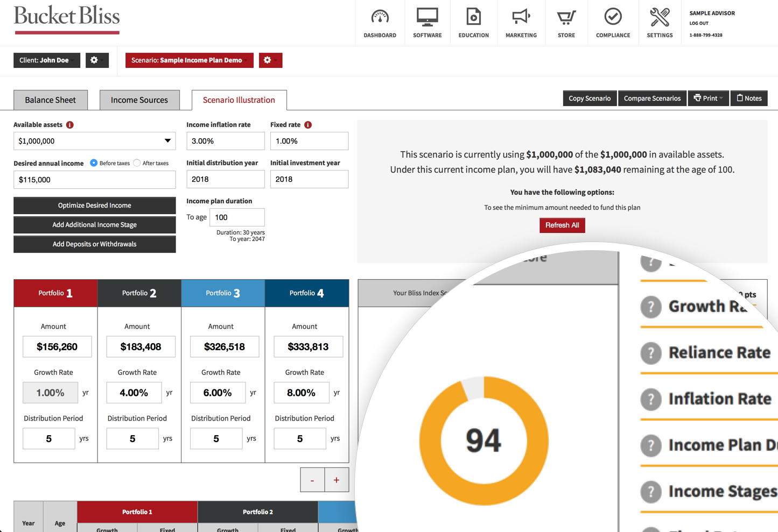Click the Fixed rate info icon
Screen dimensions: 778x532
coord(307,124)
